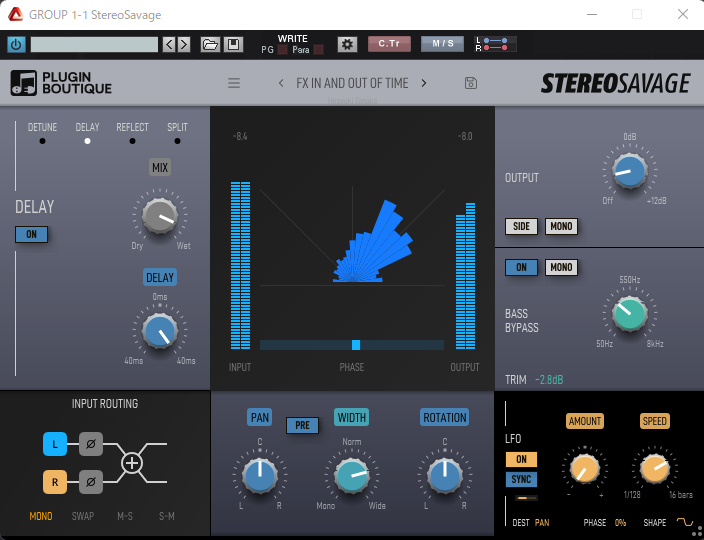Toggle the PRE pan button
The width and height of the screenshot is (704, 540).
[x=303, y=425]
